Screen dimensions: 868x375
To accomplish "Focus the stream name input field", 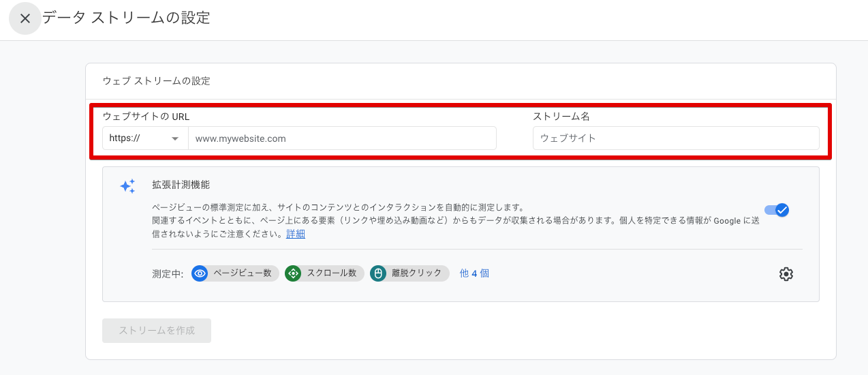I will pos(676,138).
